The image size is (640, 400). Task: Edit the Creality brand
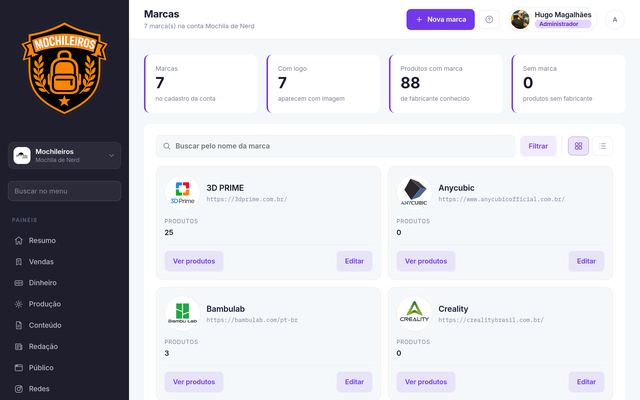coord(586,382)
